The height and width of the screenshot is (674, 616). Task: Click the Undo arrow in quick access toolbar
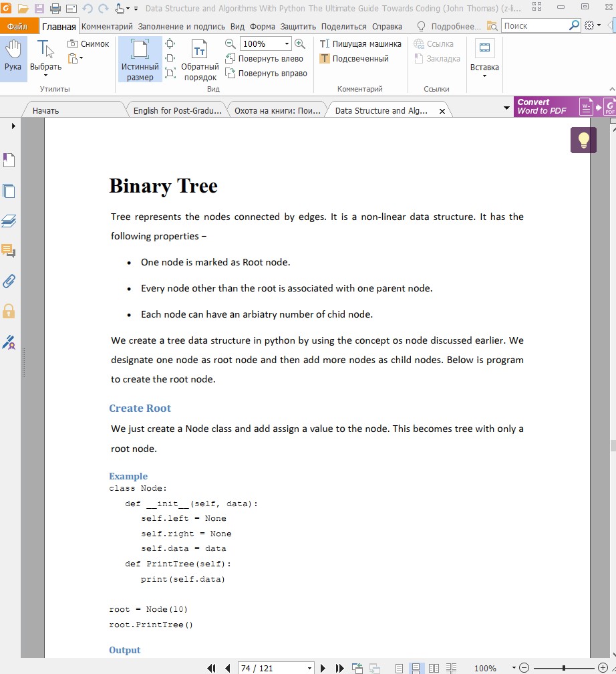click(88, 8)
